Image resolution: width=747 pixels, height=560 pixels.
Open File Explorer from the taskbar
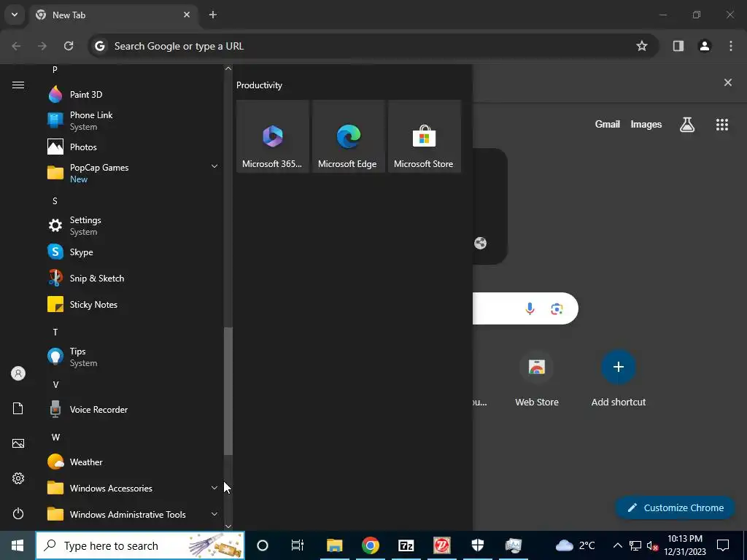coord(334,545)
